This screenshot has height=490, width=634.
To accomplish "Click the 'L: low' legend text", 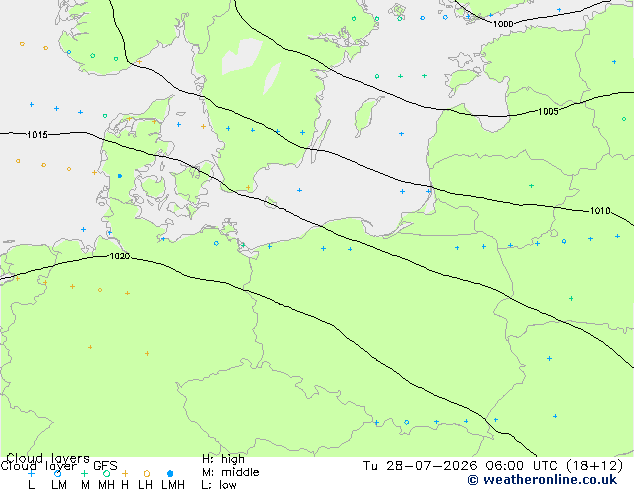I will (x=219, y=485).
